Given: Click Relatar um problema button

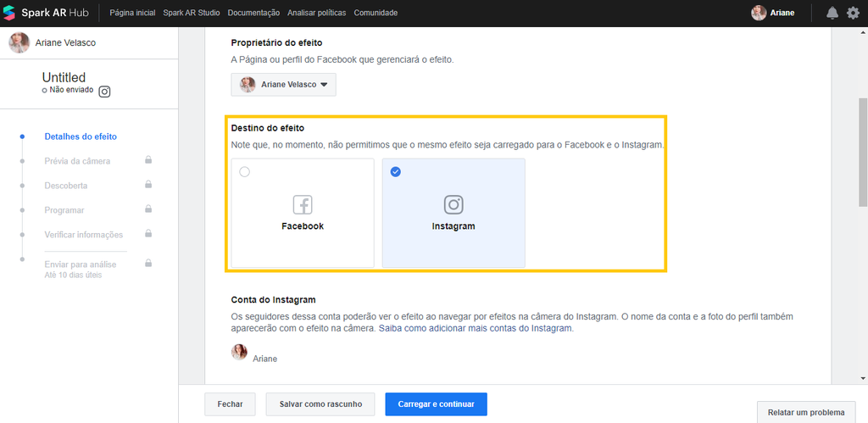Looking at the screenshot, I should pos(807,413).
